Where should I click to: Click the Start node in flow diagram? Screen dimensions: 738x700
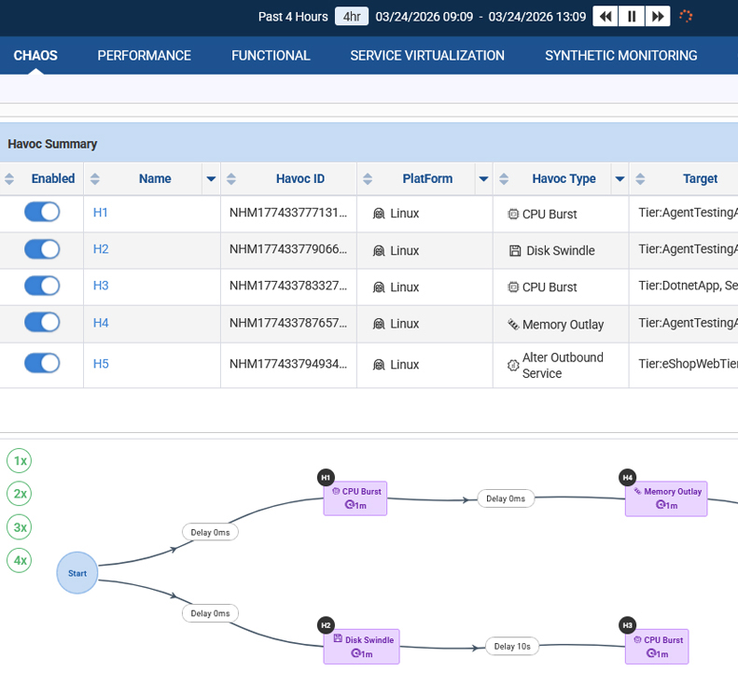(x=77, y=573)
